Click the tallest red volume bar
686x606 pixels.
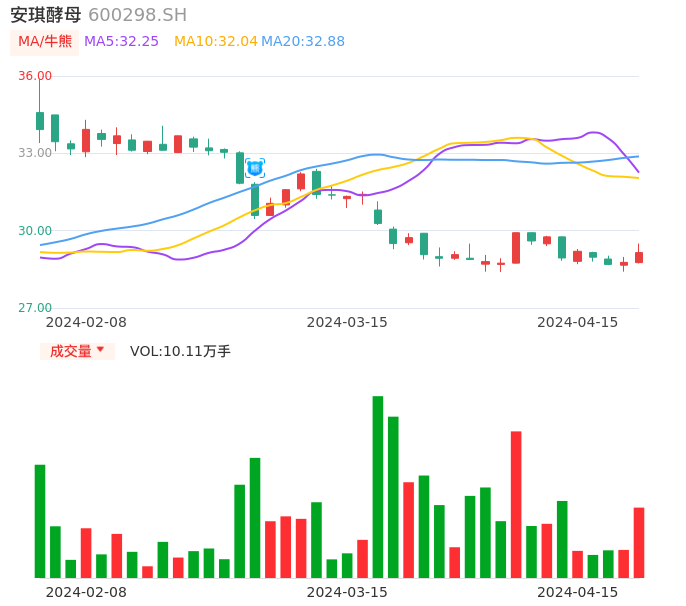point(516,504)
